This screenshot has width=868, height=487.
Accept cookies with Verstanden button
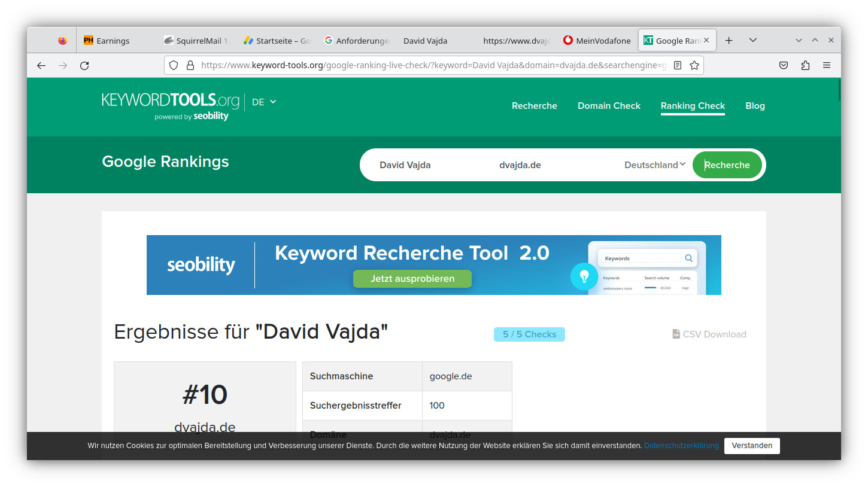tap(752, 446)
